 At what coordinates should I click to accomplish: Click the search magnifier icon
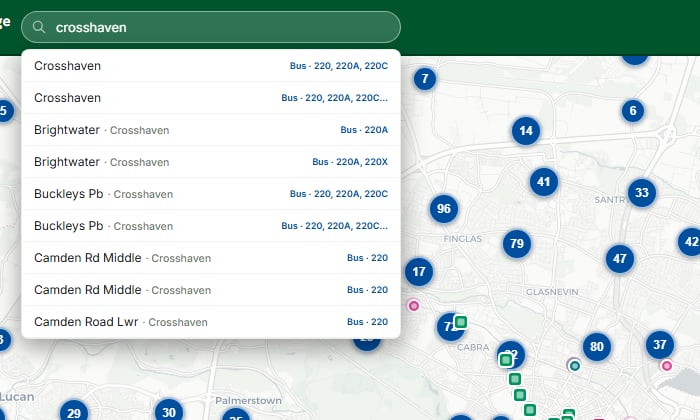(x=39, y=27)
